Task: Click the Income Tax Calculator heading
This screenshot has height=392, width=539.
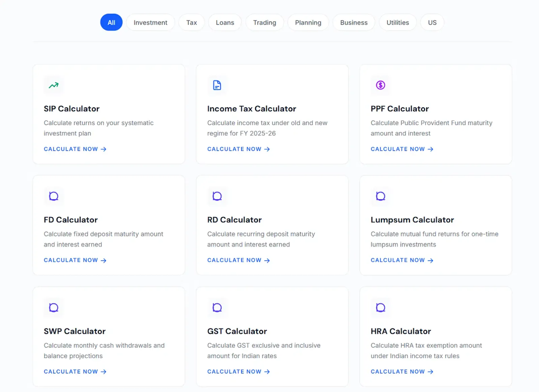Action: point(252,109)
